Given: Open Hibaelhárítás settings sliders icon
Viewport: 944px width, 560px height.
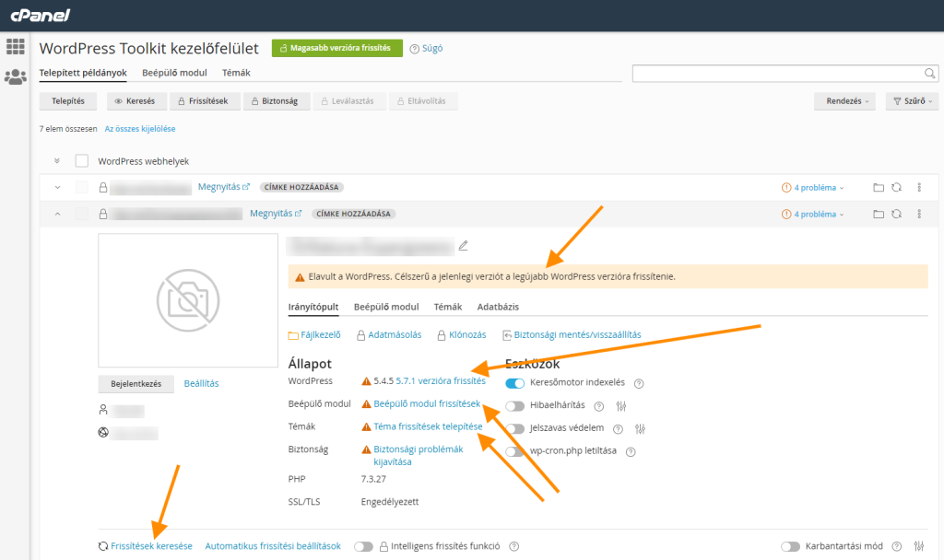Looking at the screenshot, I should tap(621, 406).
